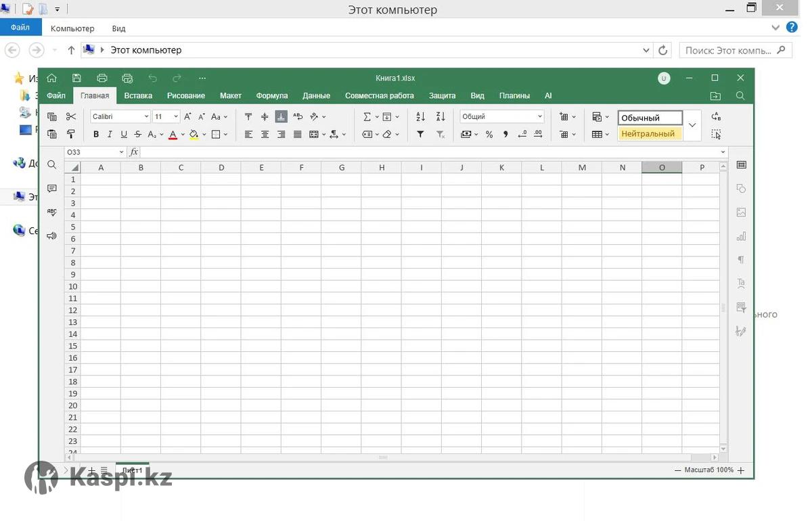Screen dimensions: 812x521
Task: Click the Cut scissors icon
Action: pos(71,116)
